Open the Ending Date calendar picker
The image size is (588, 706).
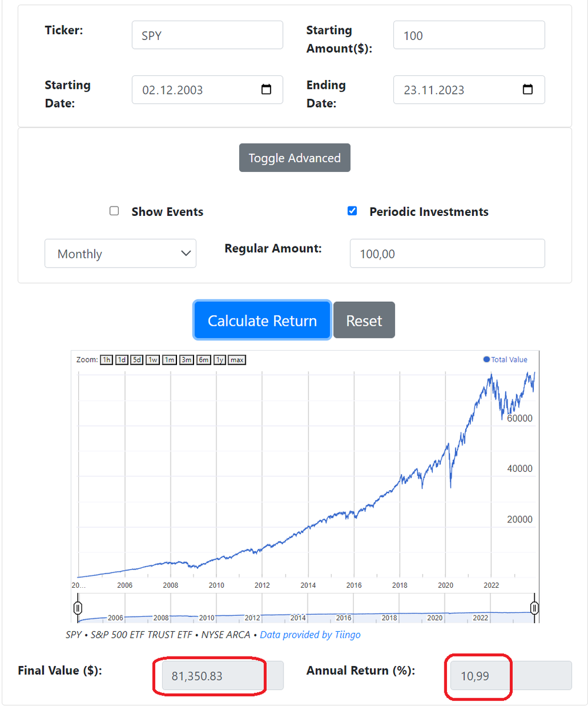click(528, 89)
